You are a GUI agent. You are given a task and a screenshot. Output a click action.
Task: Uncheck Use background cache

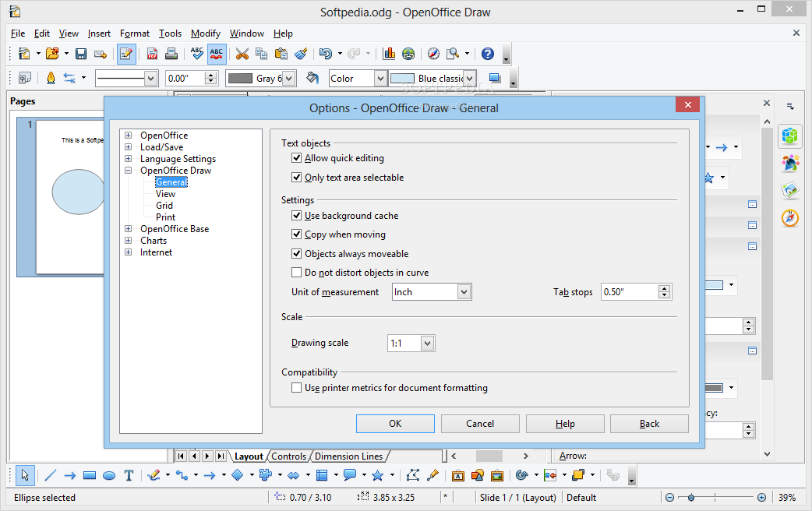coord(297,215)
